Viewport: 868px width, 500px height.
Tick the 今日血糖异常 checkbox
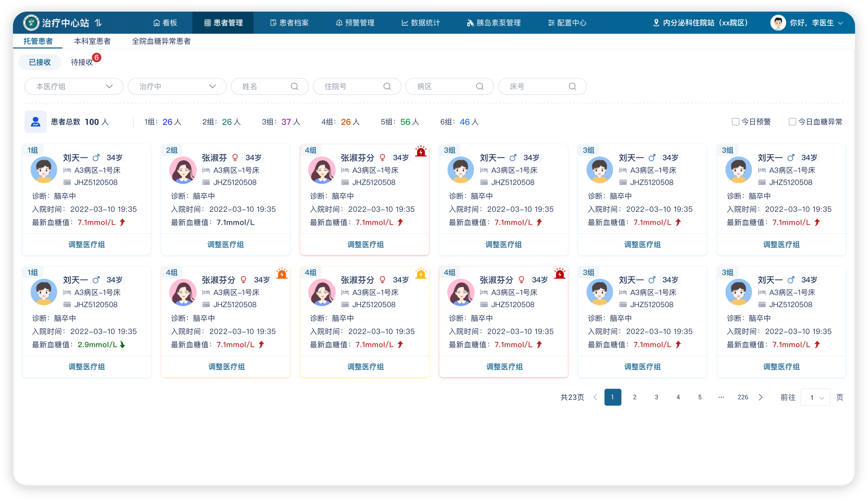coord(792,122)
